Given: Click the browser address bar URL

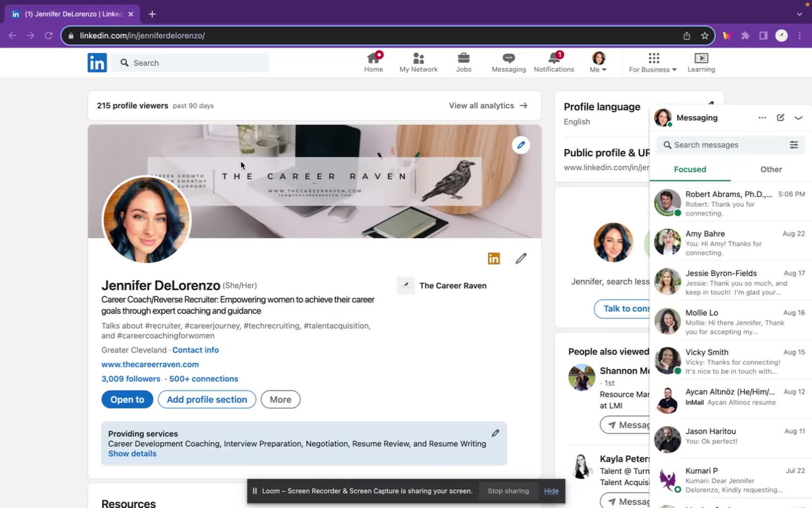Looking at the screenshot, I should [142, 36].
